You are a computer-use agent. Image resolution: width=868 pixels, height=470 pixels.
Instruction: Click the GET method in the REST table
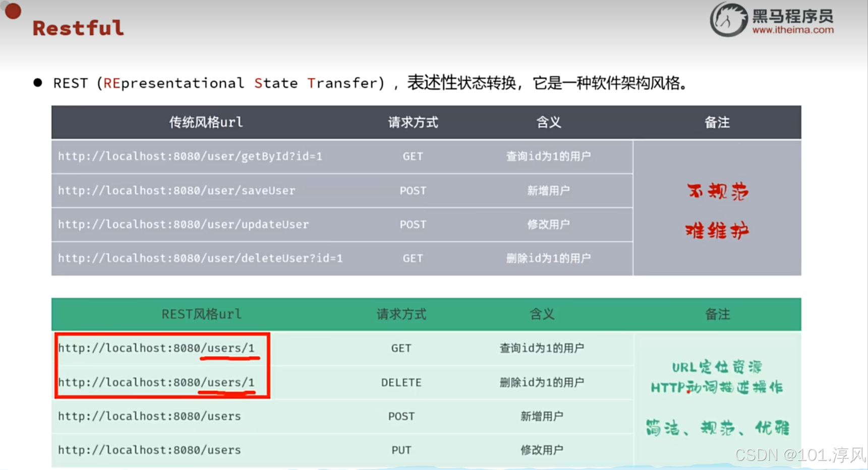401,348
